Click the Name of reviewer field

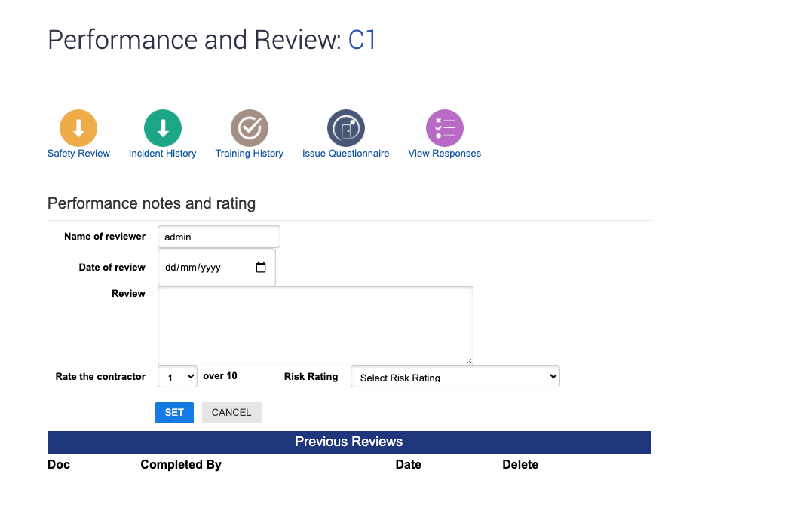(219, 237)
